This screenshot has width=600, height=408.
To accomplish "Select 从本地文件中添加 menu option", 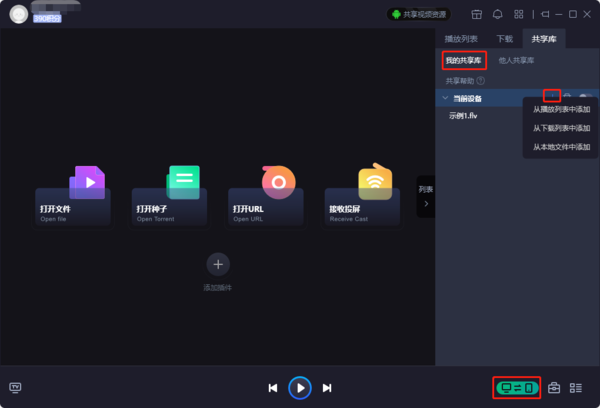I will pos(561,147).
